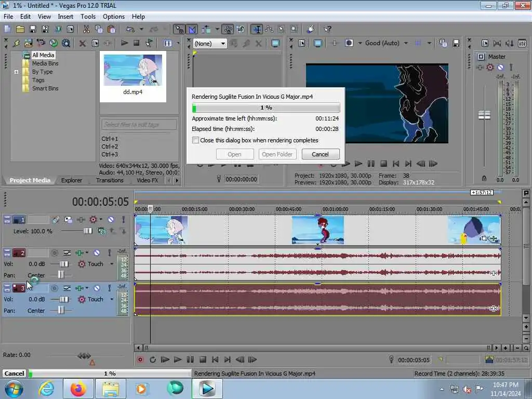Click the Get Media from Web globe icon

click(x=54, y=43)
